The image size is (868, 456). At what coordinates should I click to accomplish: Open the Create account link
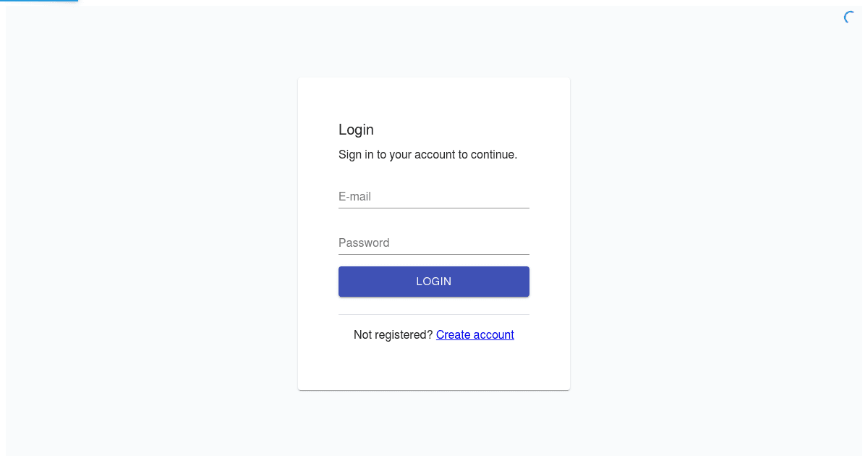coord(475,334)
